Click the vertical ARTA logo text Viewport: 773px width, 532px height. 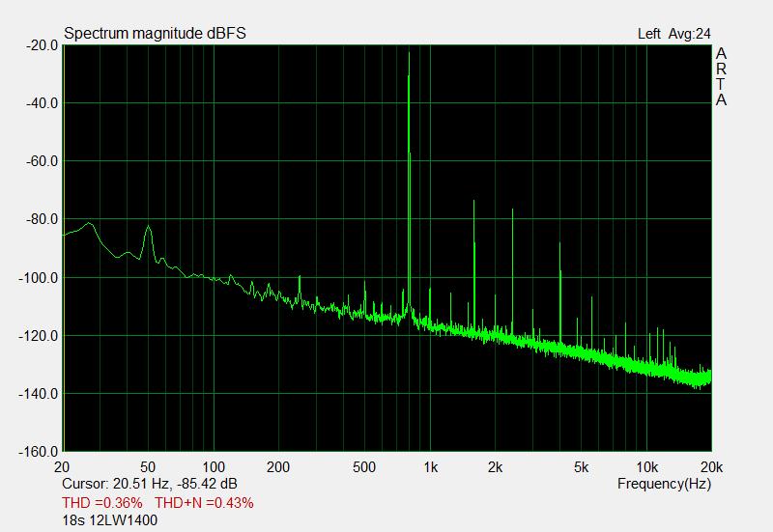721,77
